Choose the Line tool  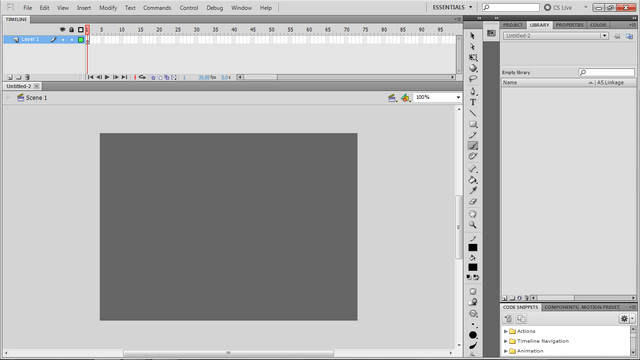coord(473,113)
